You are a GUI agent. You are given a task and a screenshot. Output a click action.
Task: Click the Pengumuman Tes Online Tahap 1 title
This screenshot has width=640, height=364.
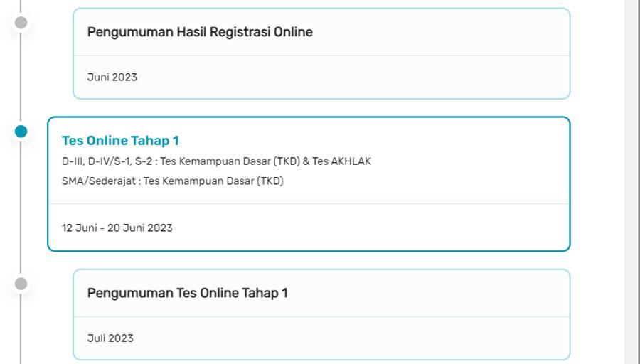click(187, 293)
